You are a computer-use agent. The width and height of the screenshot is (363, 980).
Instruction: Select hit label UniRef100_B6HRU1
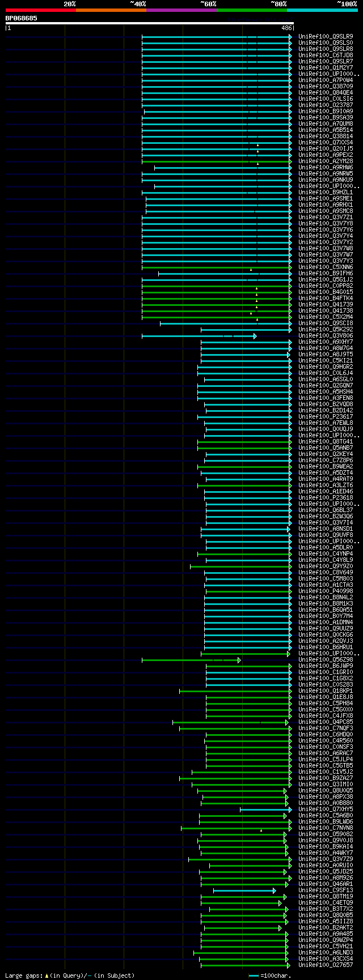point(326,647)
